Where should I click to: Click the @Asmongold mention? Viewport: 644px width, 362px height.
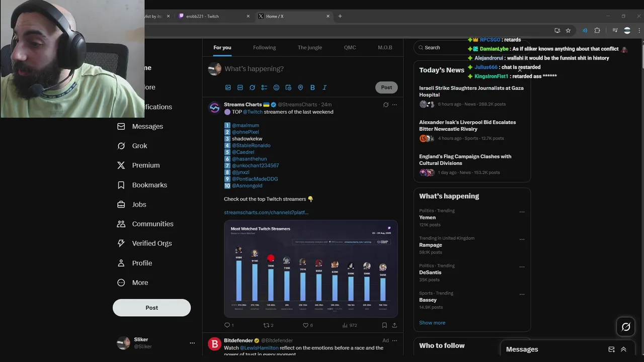tap(247, 186)
